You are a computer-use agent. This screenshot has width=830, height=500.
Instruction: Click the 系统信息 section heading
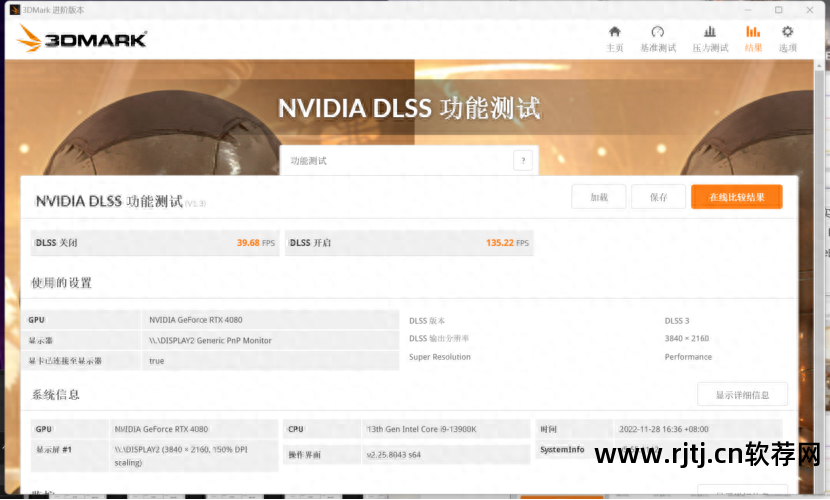point(56,395)
